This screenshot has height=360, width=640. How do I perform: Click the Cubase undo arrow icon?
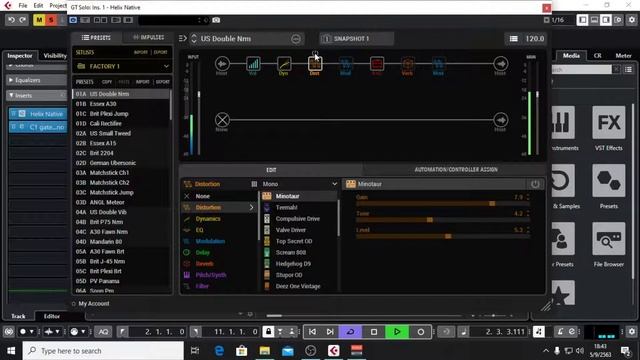click(x=11, y=20)
